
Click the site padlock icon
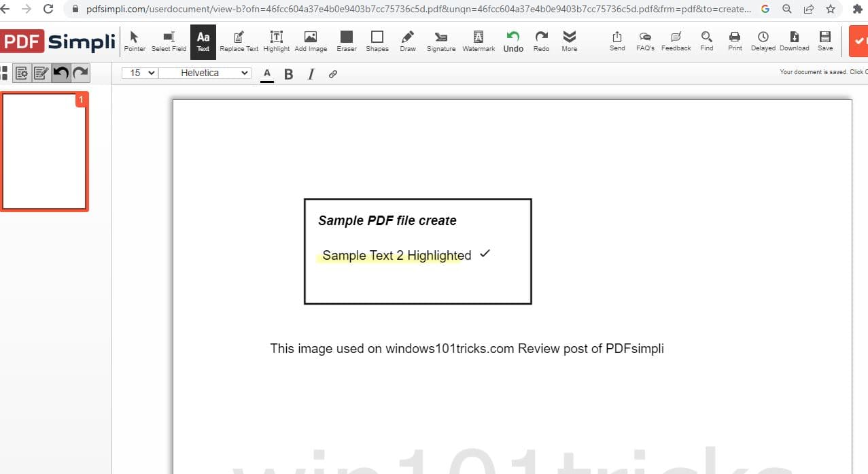[x=75, y=10]
